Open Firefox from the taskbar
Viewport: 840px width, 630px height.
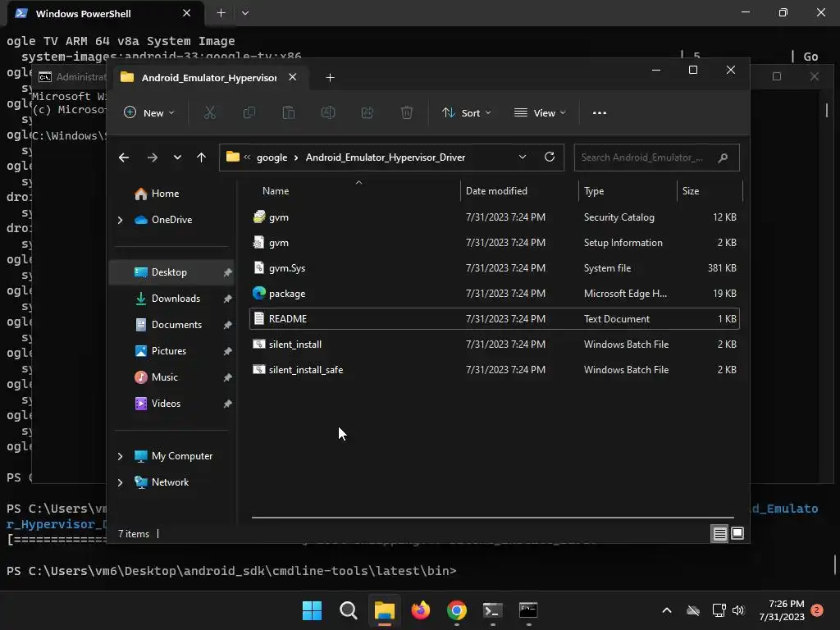click(x=421, y=610)
